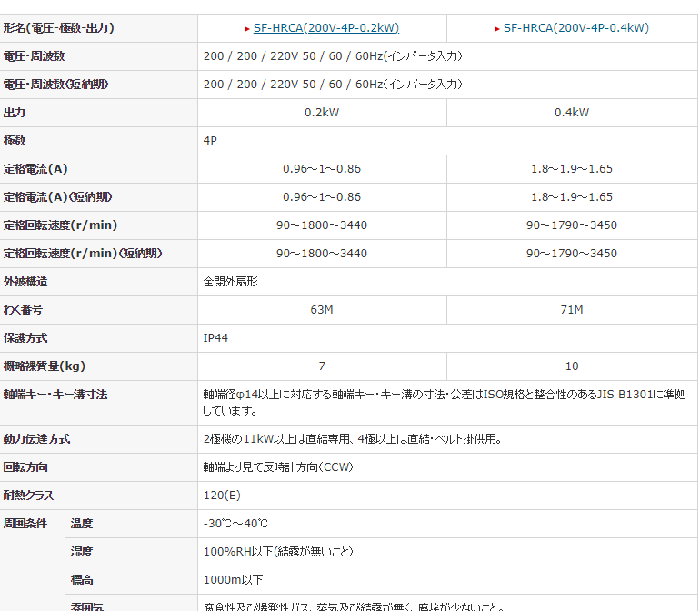Click the -30℃～40℃ temperature value
The height and width of the screenshot is (611, 700).
tap(235, 524)
